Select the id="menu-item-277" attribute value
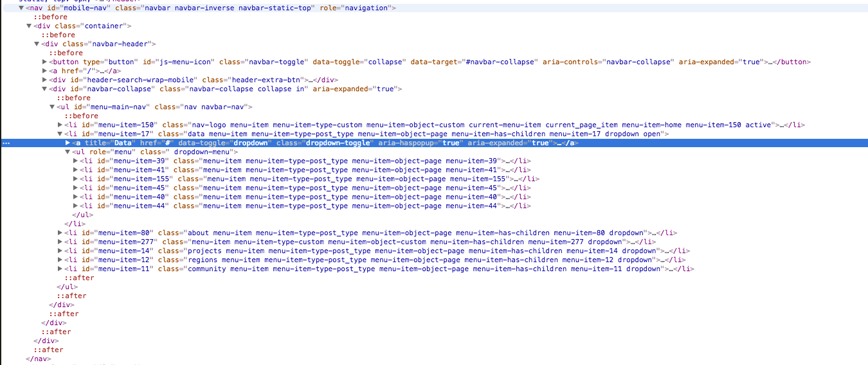Screen dimensions: 868x365 pyautogui.click(x=125, y=242)
